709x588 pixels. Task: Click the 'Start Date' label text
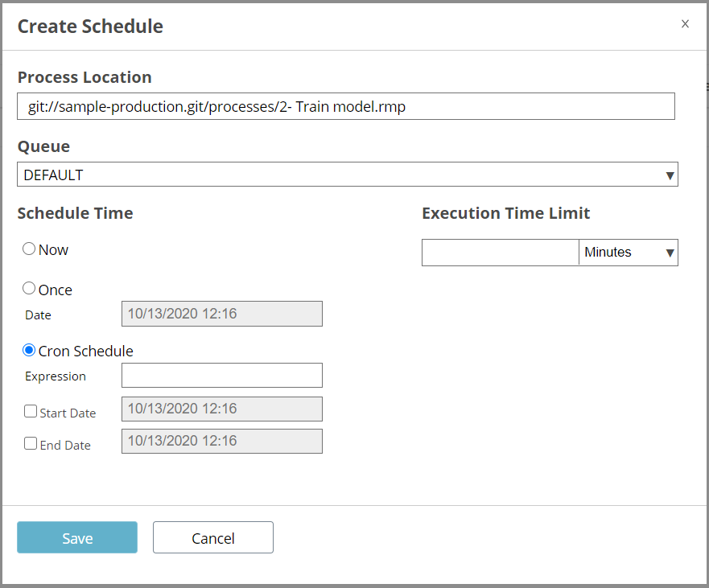click(68, 413)
